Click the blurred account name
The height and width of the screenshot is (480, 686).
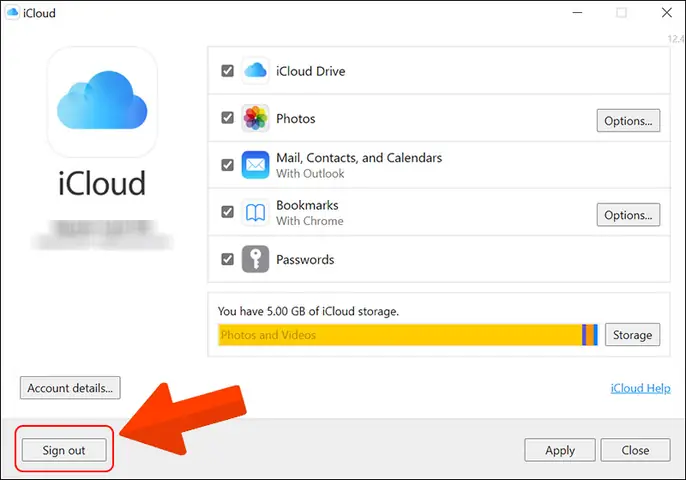[x=102, y=235]
